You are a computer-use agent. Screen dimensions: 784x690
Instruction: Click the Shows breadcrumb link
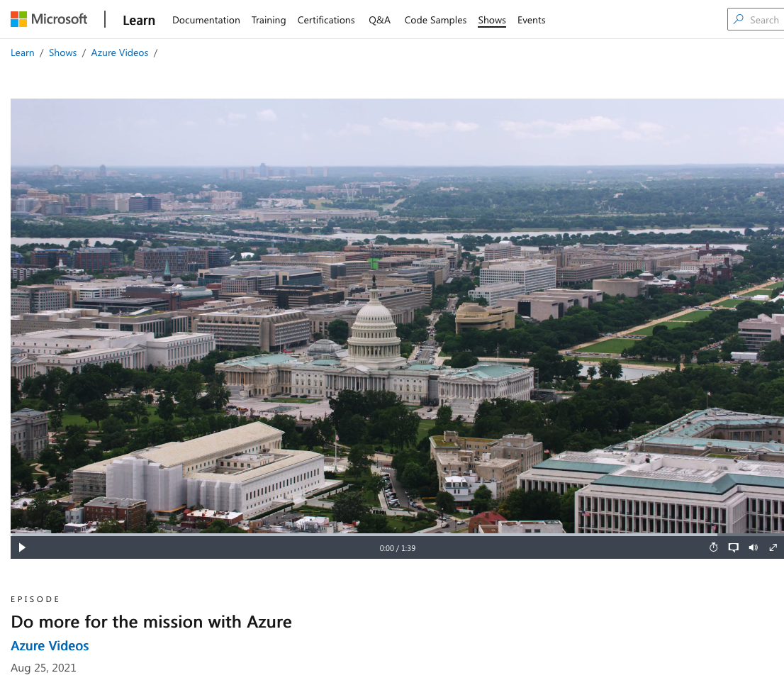(63, 52)
